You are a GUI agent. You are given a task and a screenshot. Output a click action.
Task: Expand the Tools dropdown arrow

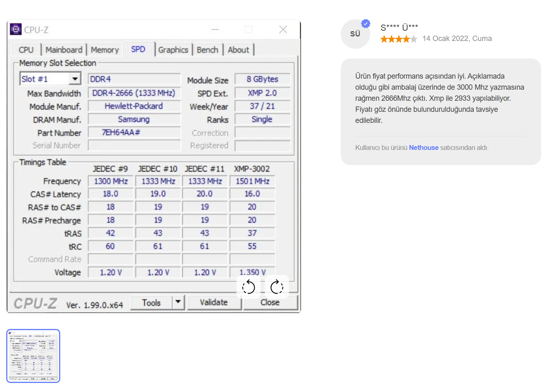pyautogui.click(x=178, y=302)
